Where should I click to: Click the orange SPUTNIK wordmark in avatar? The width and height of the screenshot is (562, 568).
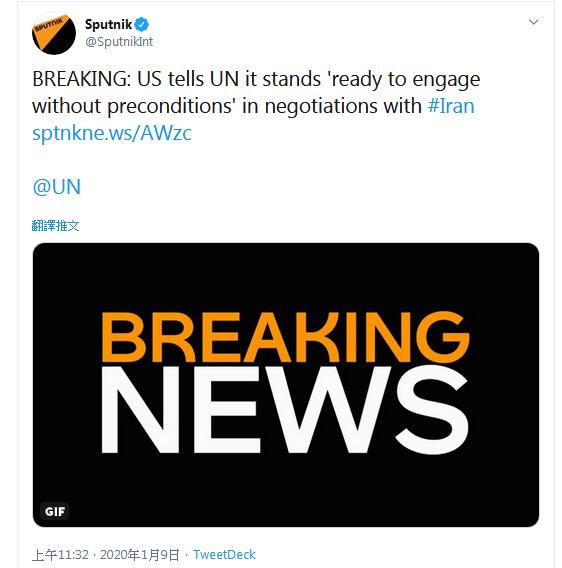tap(49, 26)
